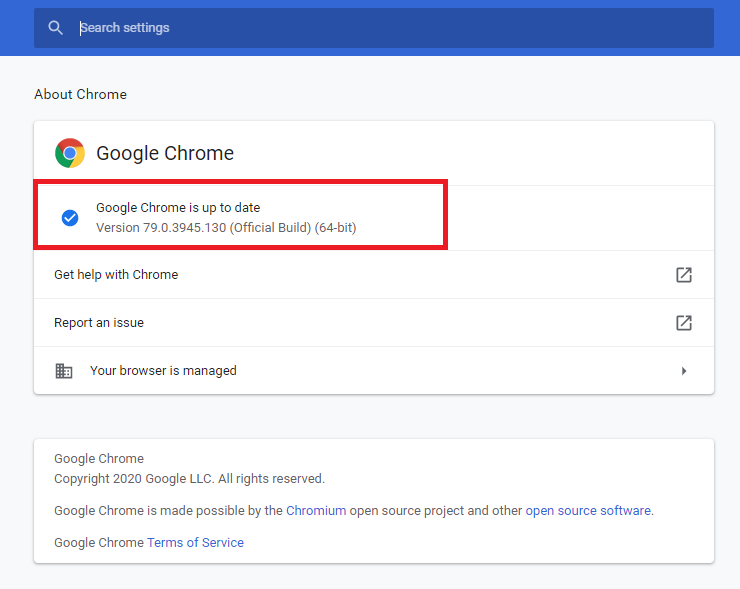Screen dimensions: 740x589
Task: Focus the Search settings input field
Action: 374,28
